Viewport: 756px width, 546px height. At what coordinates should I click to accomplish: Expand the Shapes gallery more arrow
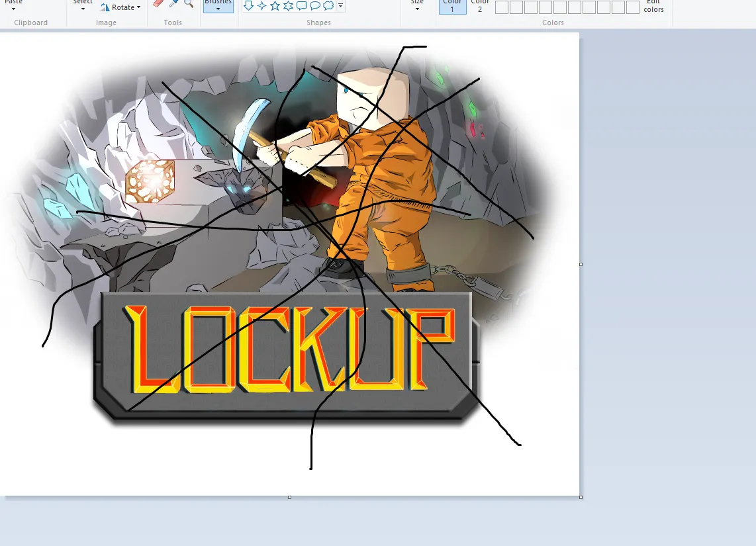coord(340,6)
